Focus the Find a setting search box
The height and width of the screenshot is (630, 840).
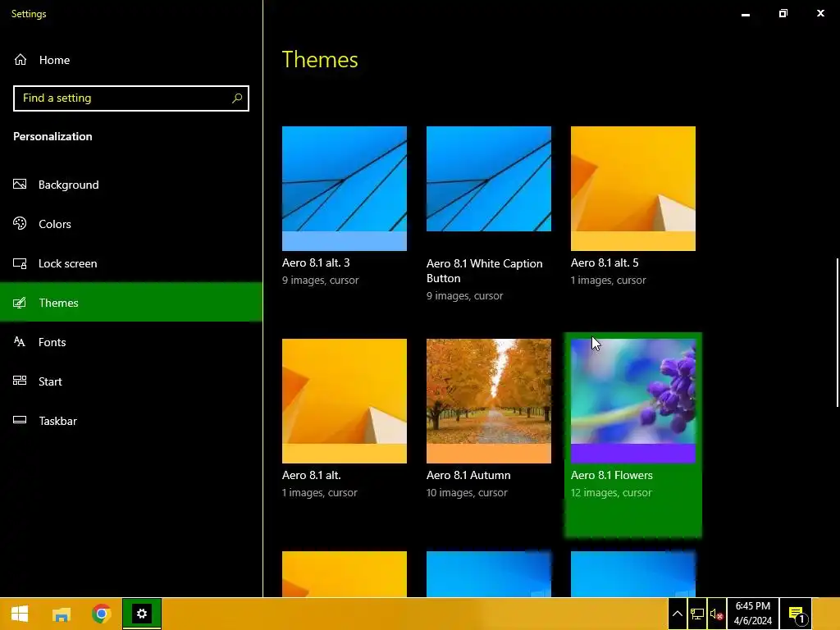pos(131,98)
